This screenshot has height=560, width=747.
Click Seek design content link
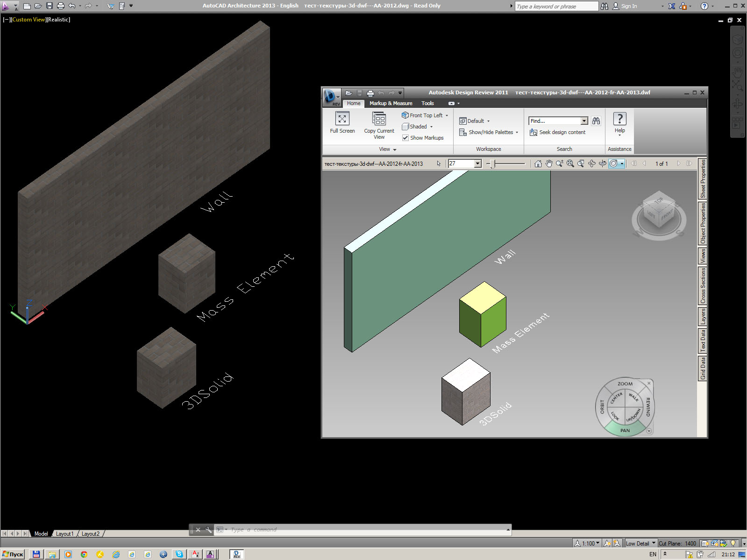[557, 132]
